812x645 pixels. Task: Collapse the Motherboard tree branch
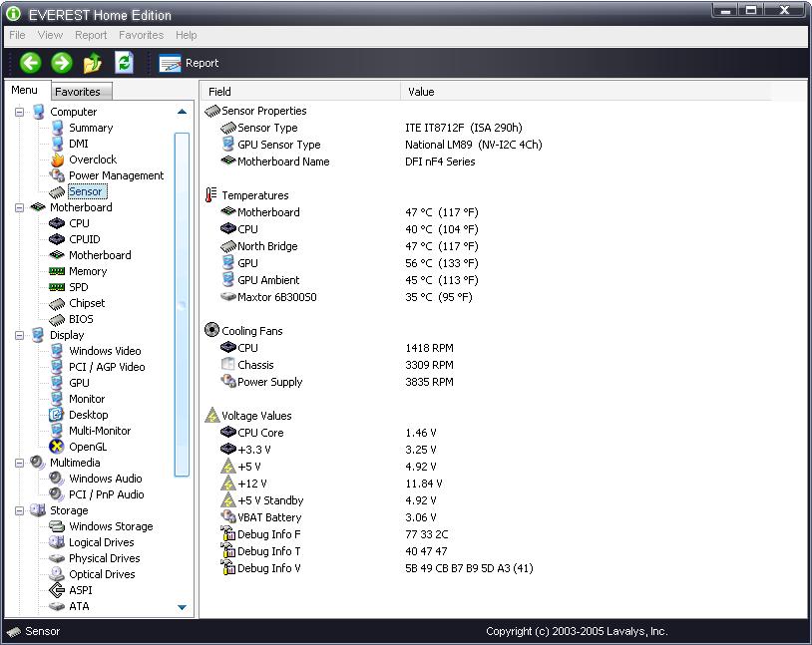19,207
